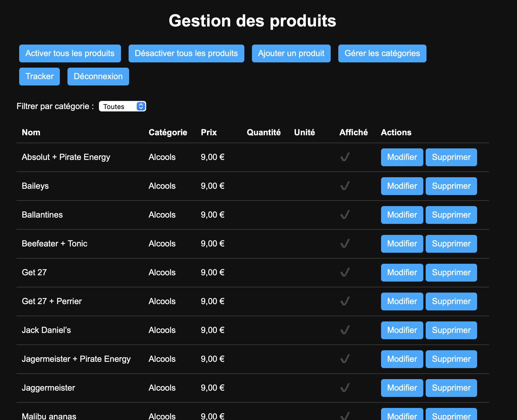Log out with Déconnexion button
The image size is (517, 420).
(98, 77)
